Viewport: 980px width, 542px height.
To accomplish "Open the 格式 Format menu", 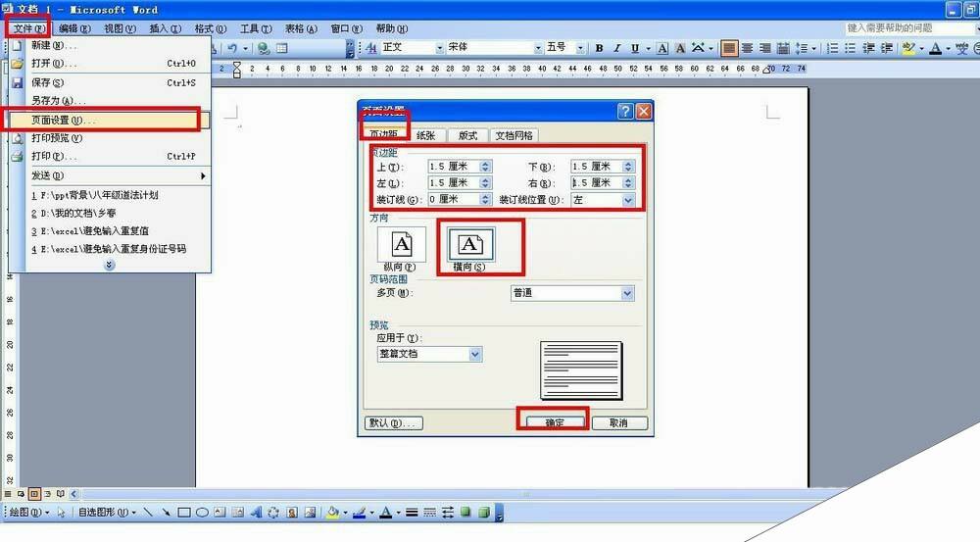I will (x=210, y=28).
